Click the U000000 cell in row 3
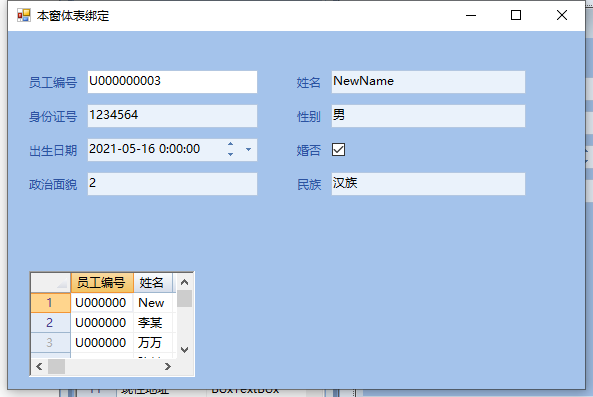Viewport: 593px width, 397px height. [102, 343]
